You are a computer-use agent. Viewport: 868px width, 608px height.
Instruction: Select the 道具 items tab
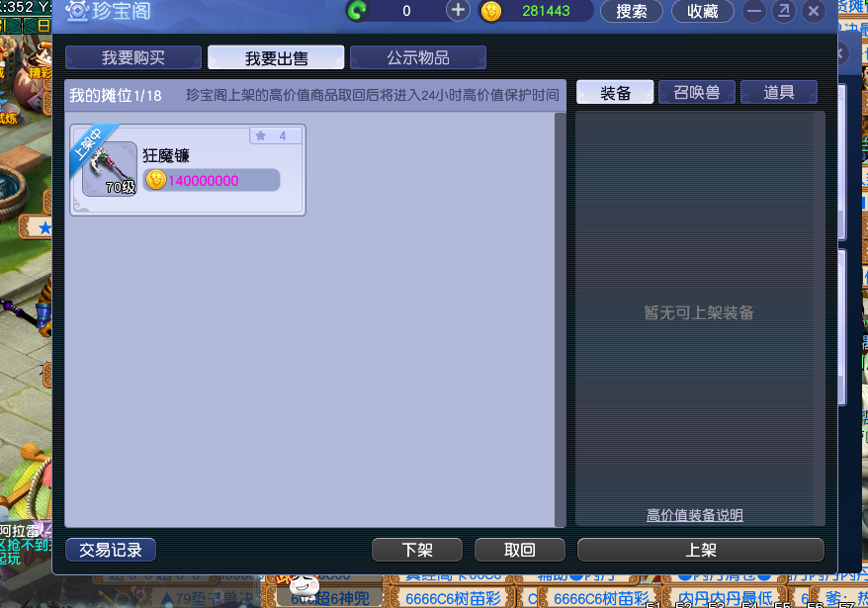(779, 93)
